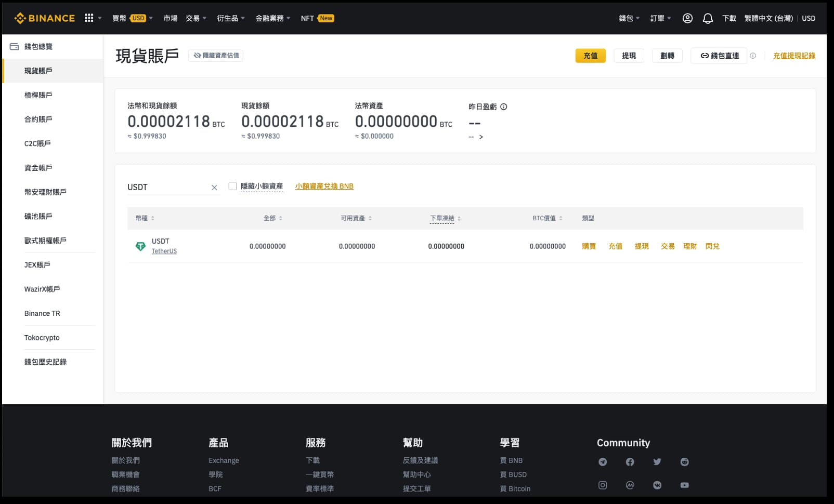Click the Binance logo
This screenshot has height=504, width=834.
44,18
